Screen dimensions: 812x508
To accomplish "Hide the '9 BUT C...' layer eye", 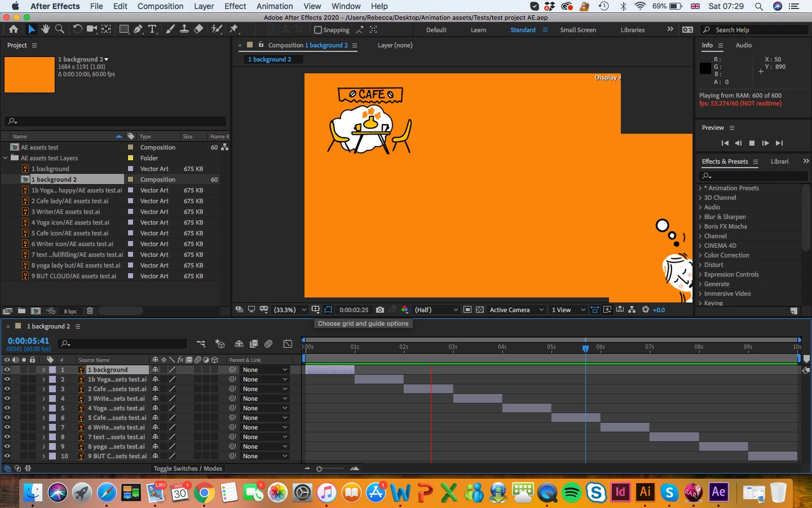I will coord(7,456).
